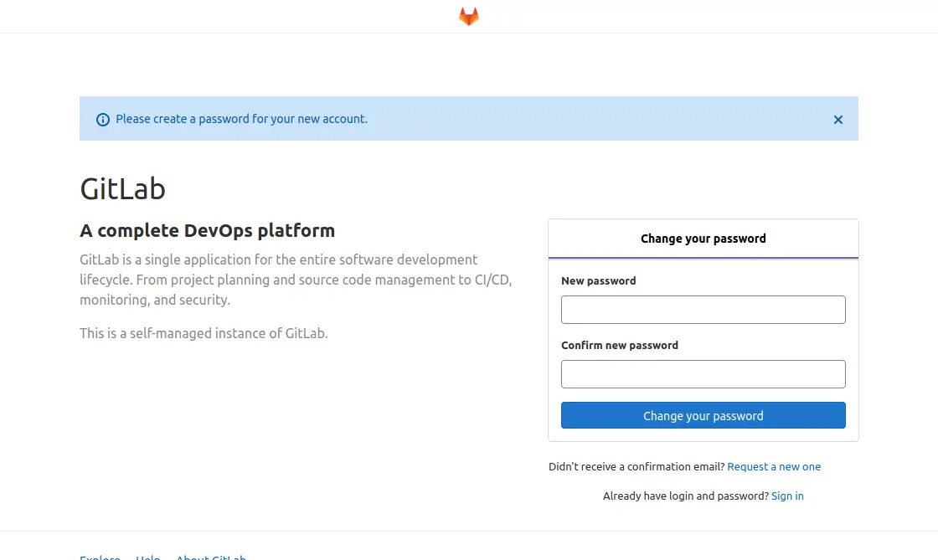Click the GitLab fox logo
This screenshot has width=938, height=560.
tap(468, 16)
